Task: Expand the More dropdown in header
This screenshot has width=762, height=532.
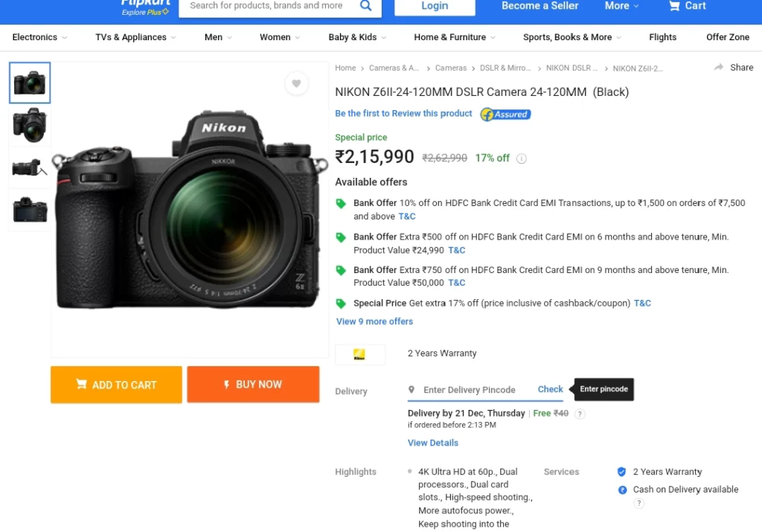Action: [621, 6]
